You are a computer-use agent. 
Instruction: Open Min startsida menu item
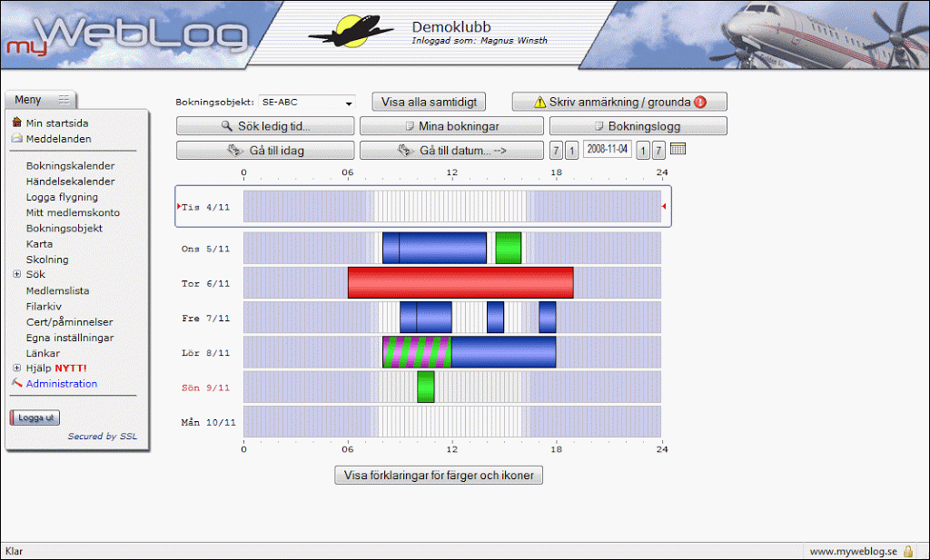coord(57,123)
